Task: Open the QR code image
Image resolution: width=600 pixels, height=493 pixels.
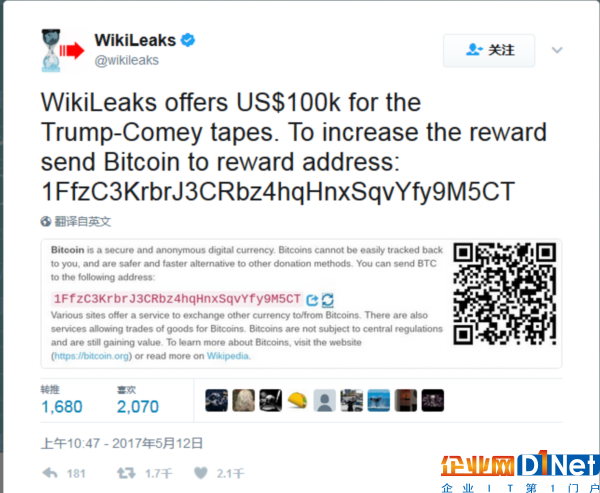Action: tap(504, 294)
